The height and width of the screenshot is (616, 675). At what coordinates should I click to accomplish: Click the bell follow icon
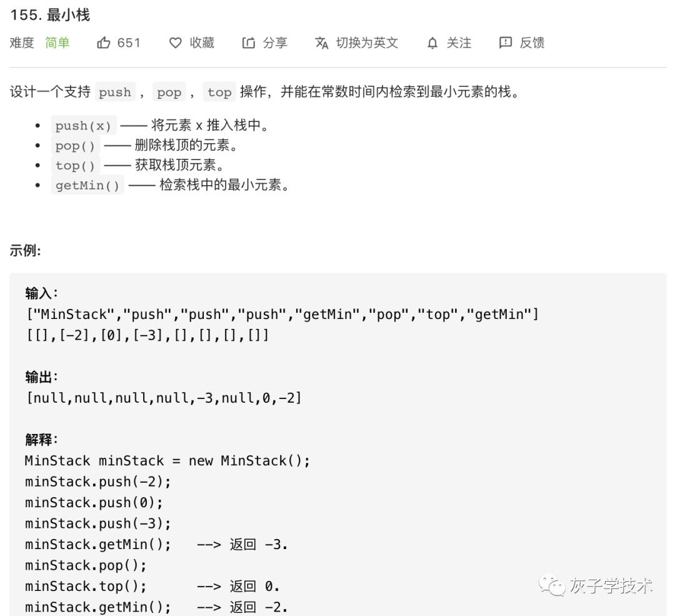432,43
